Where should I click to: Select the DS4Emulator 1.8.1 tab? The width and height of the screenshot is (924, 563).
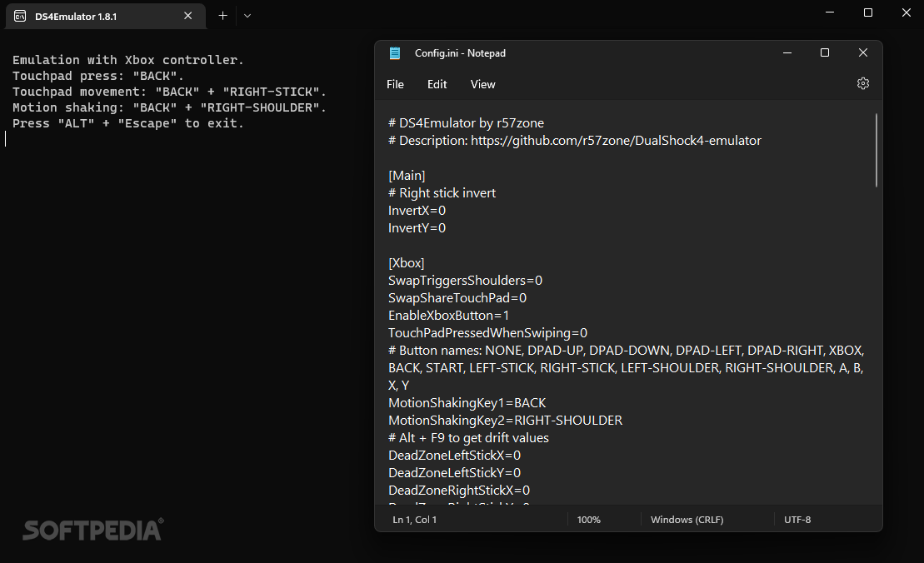coord(106,16)
